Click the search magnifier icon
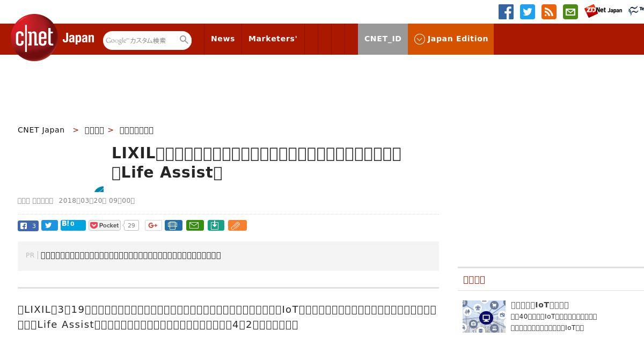The height and width of the screenshot is (338, 644). click(184, 40)
